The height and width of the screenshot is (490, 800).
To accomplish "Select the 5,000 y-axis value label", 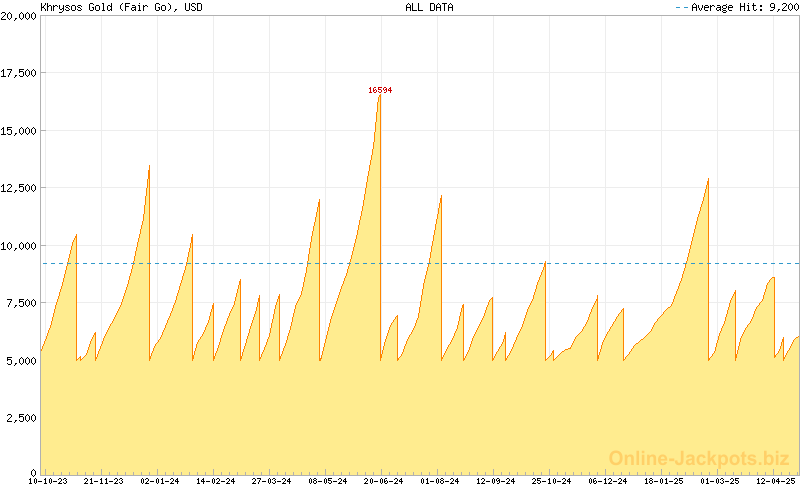I will [x=21, y=360].
